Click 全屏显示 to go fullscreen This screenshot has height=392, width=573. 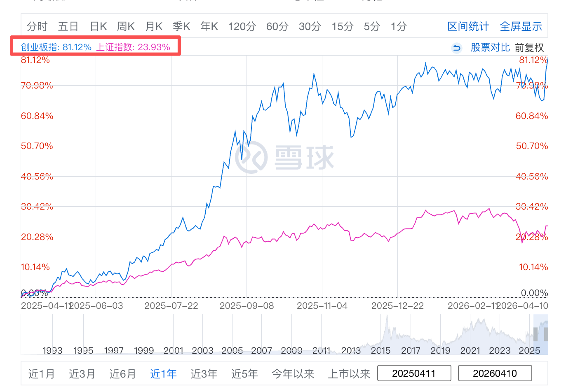521,27
